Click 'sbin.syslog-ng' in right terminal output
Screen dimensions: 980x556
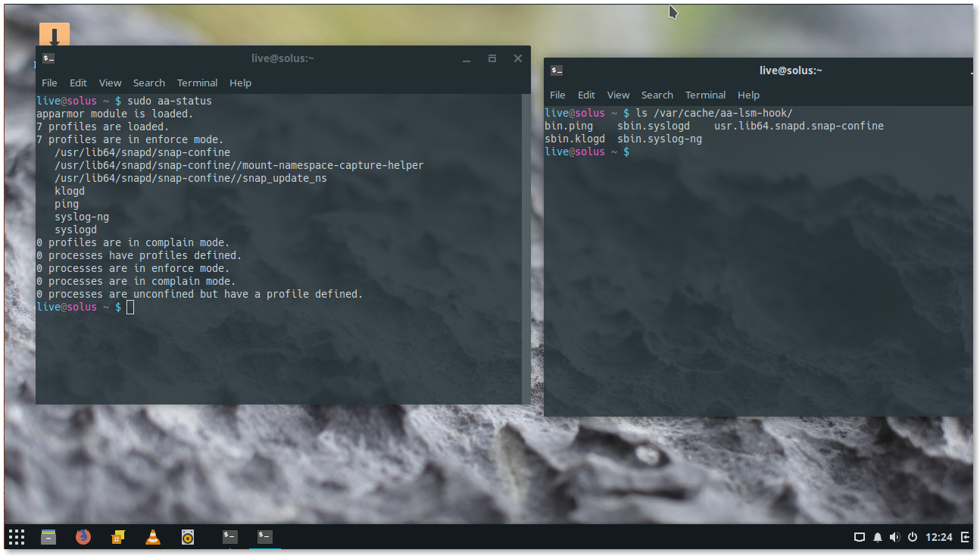point(660,139)
